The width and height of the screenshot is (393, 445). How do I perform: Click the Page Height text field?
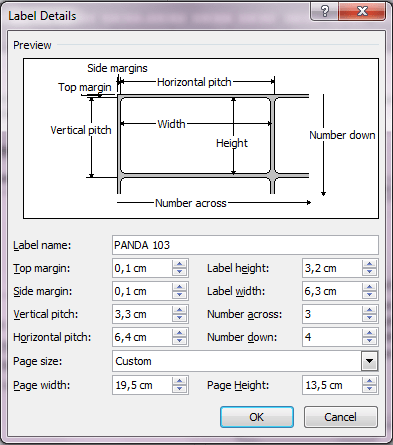pos(332,385)
